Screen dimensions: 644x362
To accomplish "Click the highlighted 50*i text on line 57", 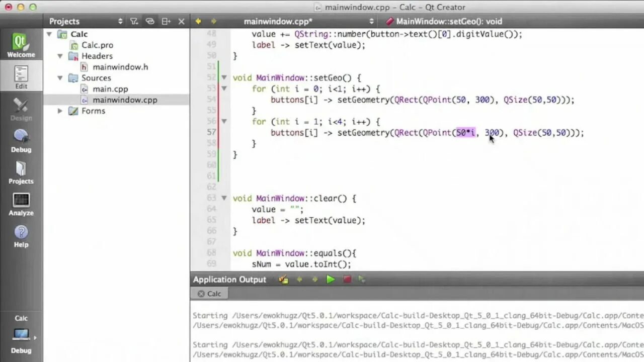I will 465,133.
